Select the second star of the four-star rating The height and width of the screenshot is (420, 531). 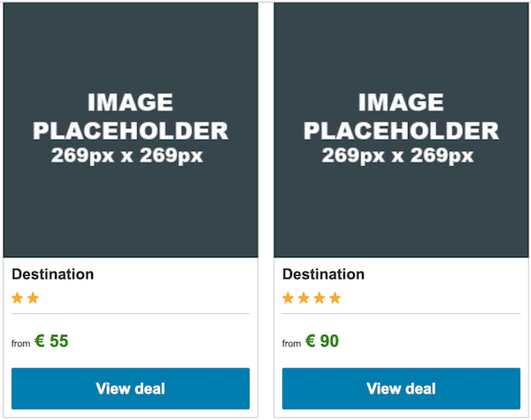point(304,298)
